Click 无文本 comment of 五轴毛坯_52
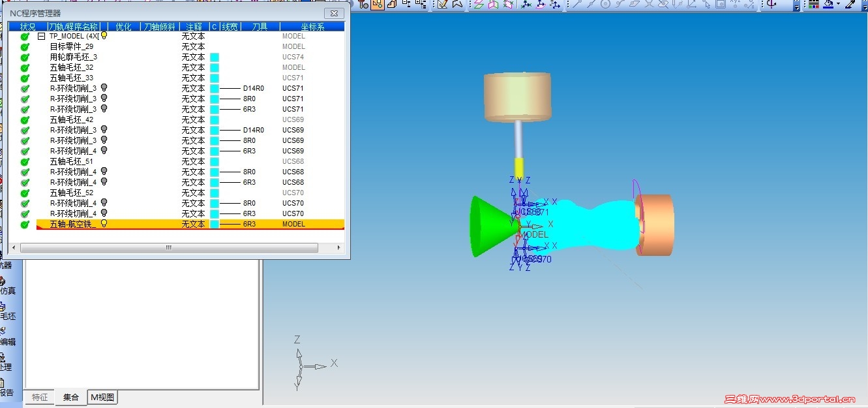868x408 pixels. 193,193
